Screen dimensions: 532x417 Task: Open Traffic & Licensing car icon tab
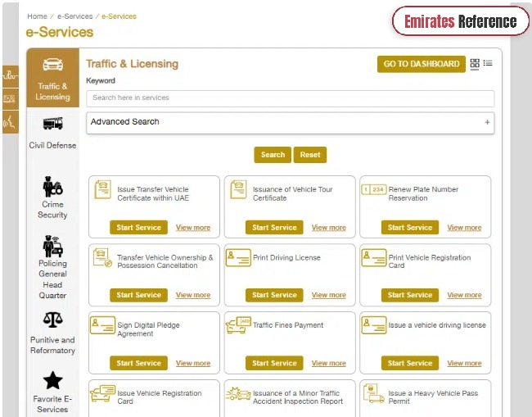53,64
